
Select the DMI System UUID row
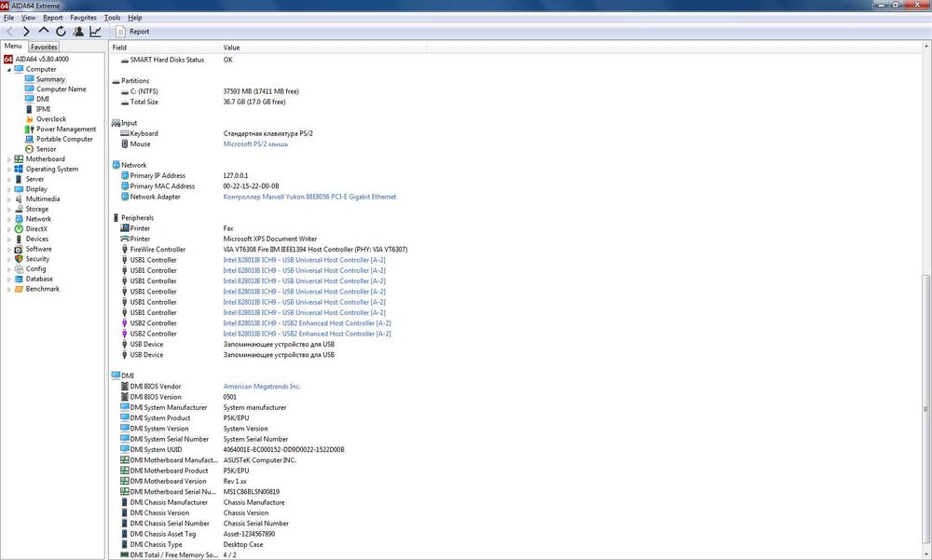tap(514, 449)
